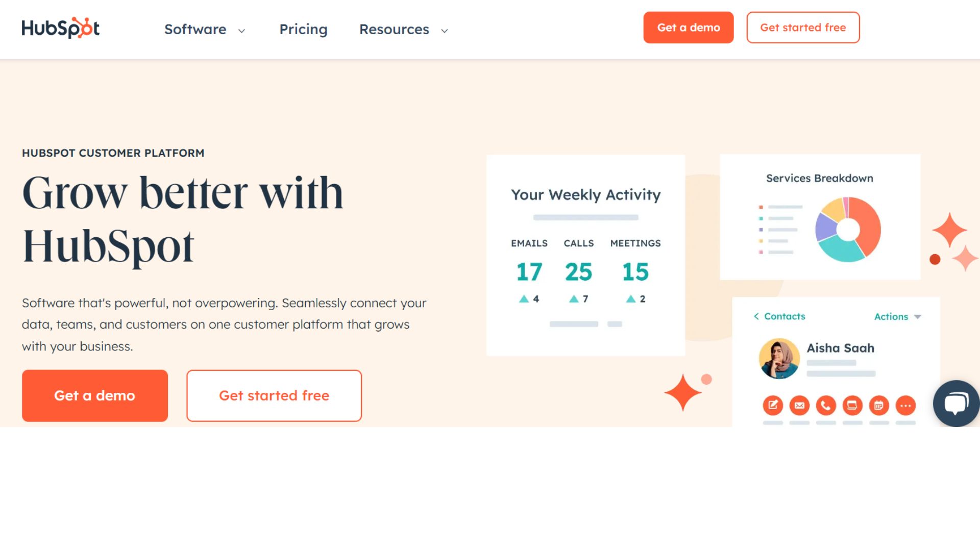This screenshot has width=980, height=551.
Task: Open the HubSpot sprocket logo
Action: click(60, 29)
